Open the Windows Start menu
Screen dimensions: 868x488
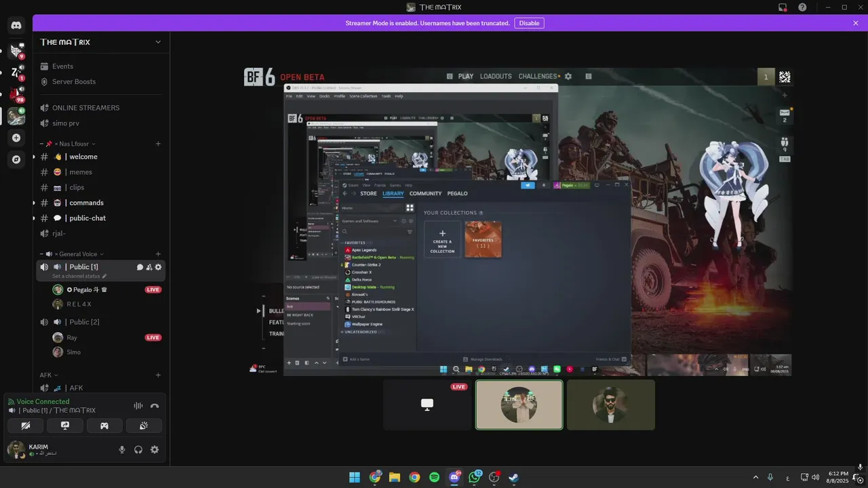click(x=354, y=477)
